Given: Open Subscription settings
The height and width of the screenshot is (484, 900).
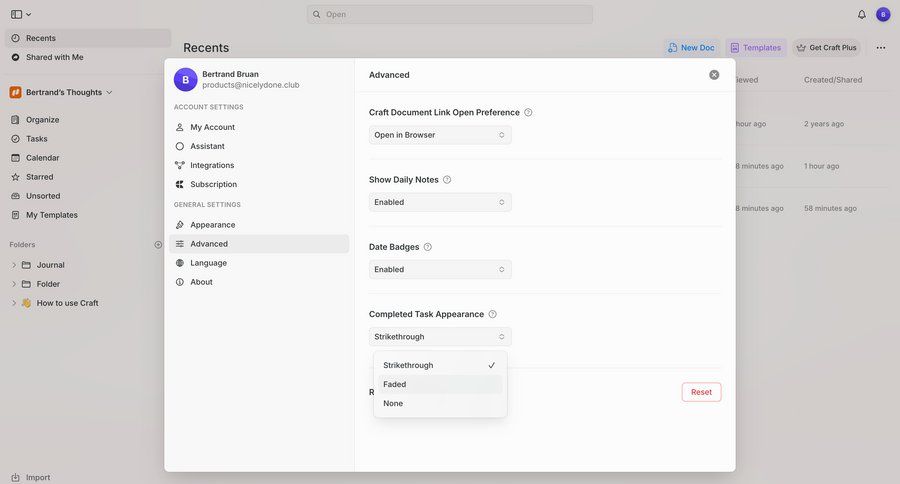Looking at the screenshot, I should pyautogui.click(x=259, y=184).
